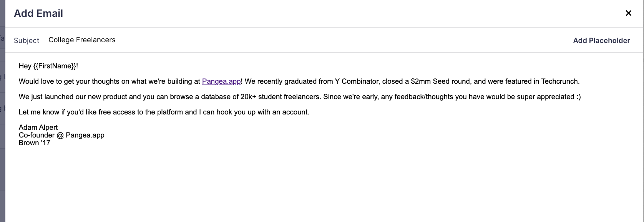Place cursor on Adam Alpert signature line
The image size is (644, 222).
[38, 128]
